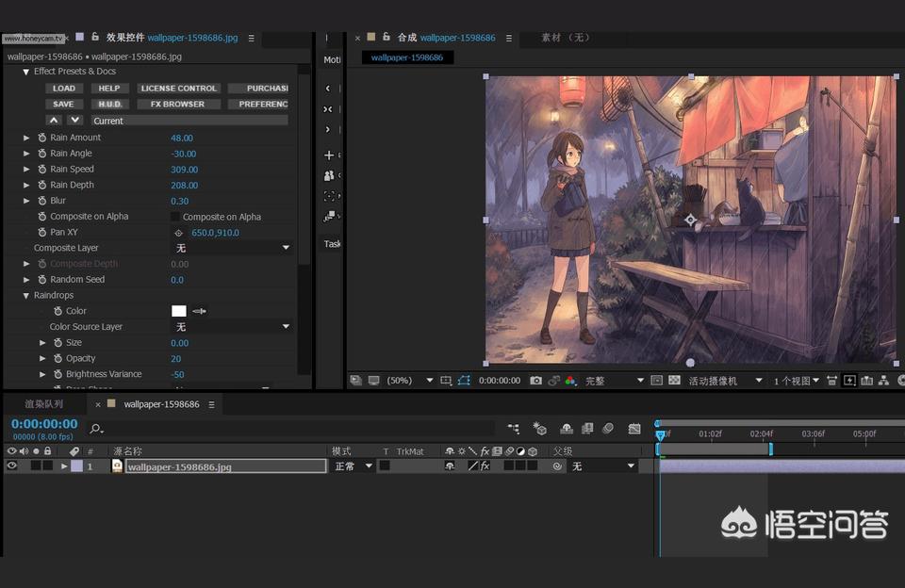Click the plus icon in Motion panel

[329, 155]
